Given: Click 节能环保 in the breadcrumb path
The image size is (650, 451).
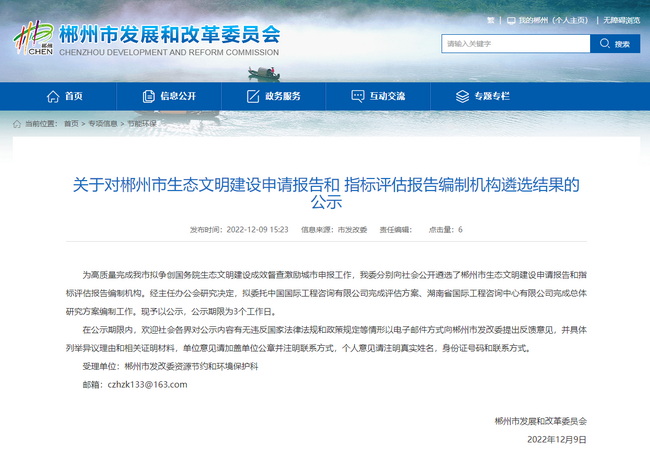Looking at the screenshot, I should pyautogui.click(x=141, y=124).
